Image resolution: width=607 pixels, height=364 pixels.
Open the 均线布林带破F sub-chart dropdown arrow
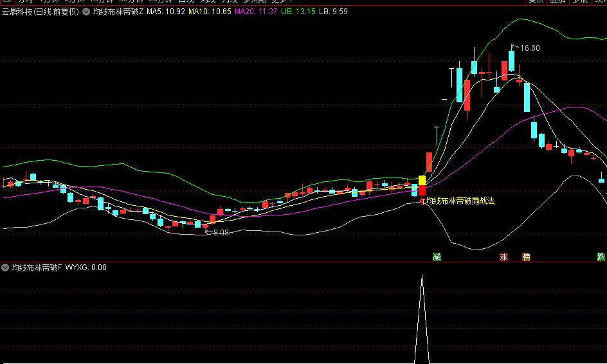5,268
